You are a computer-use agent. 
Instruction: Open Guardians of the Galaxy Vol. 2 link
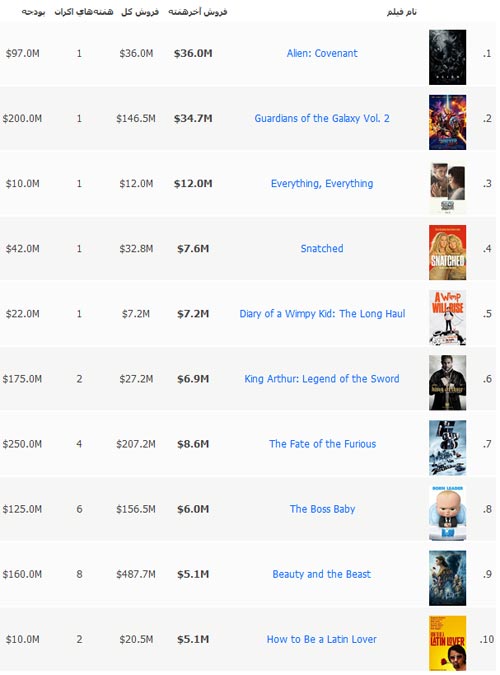coord(322,118)
